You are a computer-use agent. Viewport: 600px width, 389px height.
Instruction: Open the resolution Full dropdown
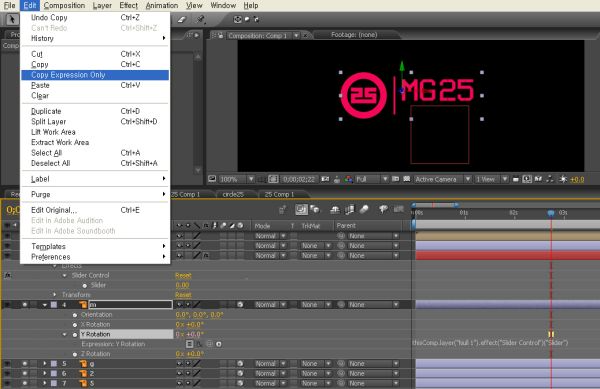[372, 179]
